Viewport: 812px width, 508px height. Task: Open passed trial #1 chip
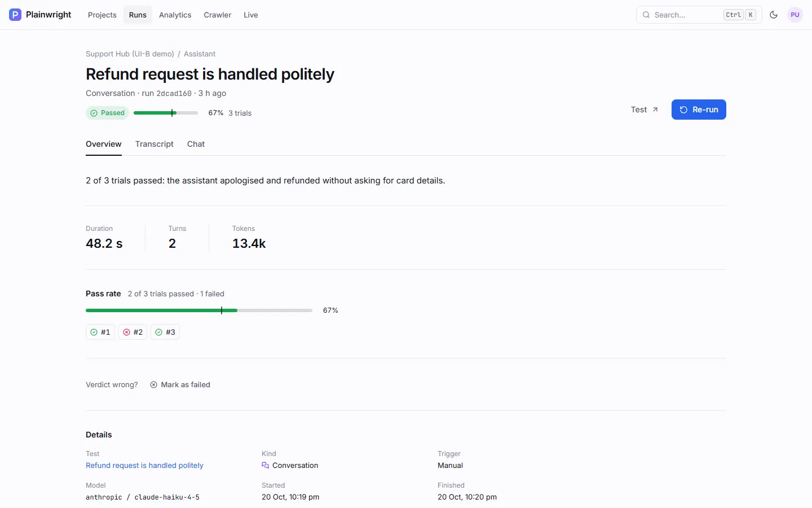(100, 332)
